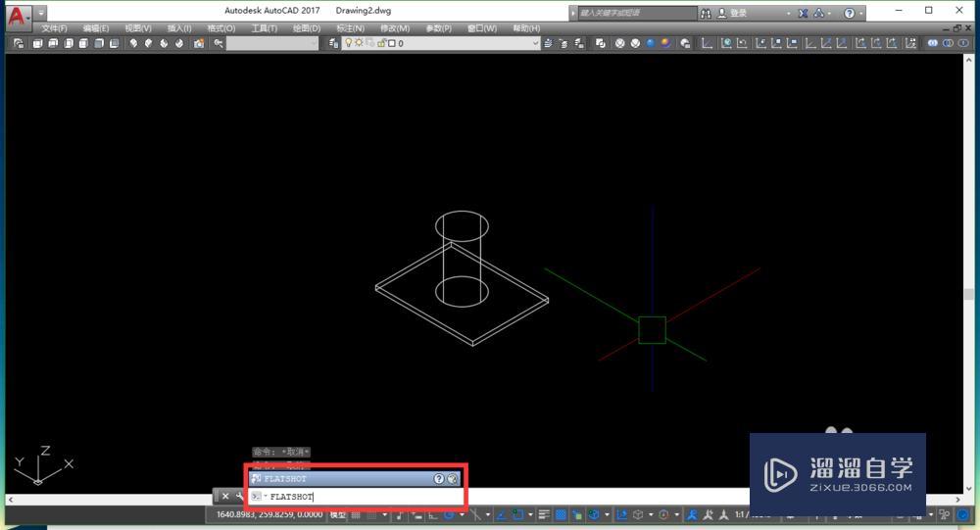
Task: Open help for FLATSHOT suggestion question icon
Action: [x=439, y=478]
